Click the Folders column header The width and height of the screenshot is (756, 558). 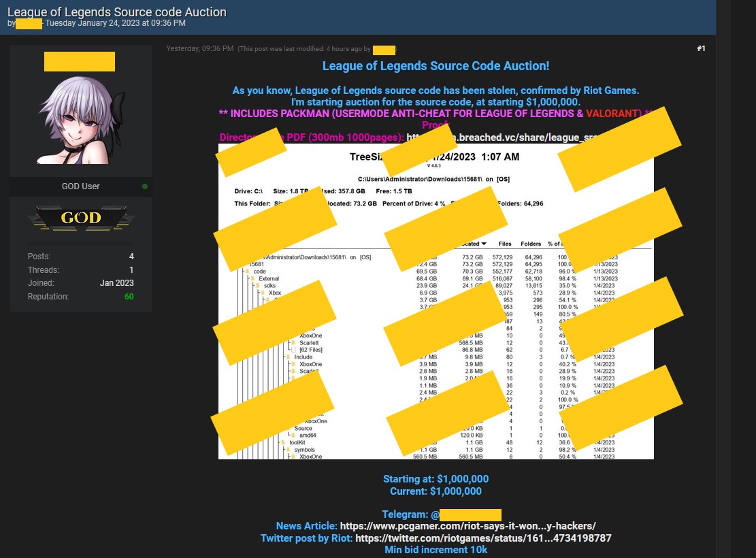click(531, 244)
